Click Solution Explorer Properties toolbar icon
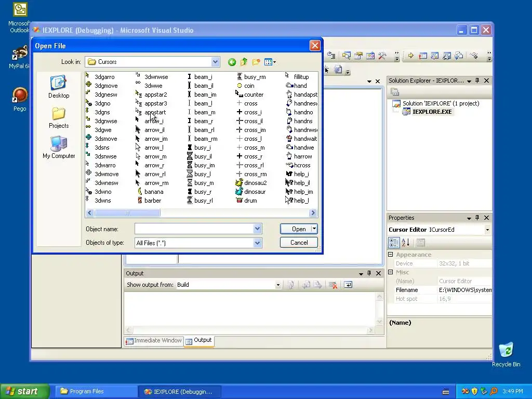The width and height of the screenshot is (532, 399). (395, 92)
